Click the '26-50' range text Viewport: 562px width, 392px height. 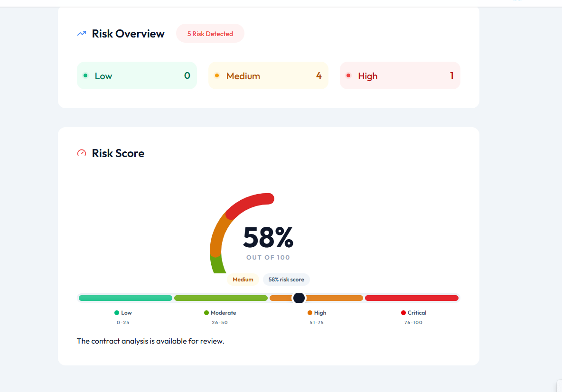coord(220,323)
